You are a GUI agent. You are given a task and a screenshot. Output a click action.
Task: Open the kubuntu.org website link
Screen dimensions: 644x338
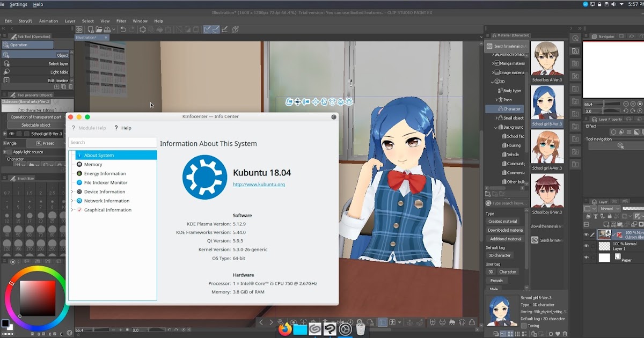coord(259,185)
